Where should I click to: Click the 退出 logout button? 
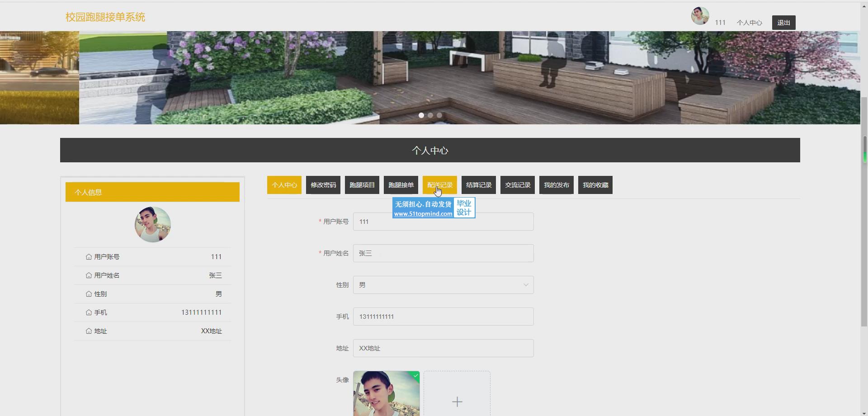pos(783,23)
